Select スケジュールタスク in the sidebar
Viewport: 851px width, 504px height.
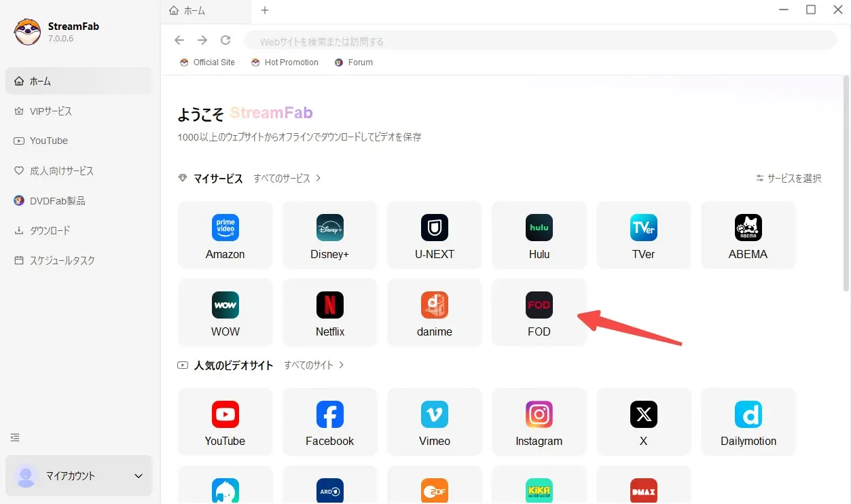(79, 260)
